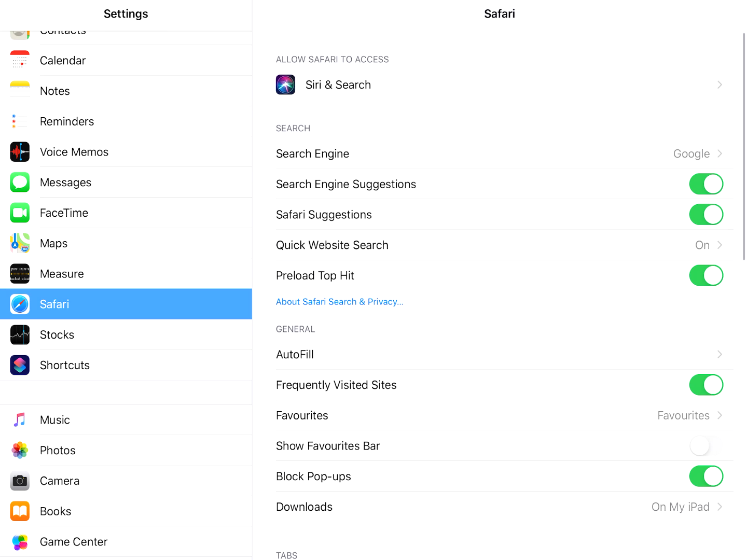Choose the FaceTime camera icon
This screenshot has height=560, width=747.
pos(20,213)
